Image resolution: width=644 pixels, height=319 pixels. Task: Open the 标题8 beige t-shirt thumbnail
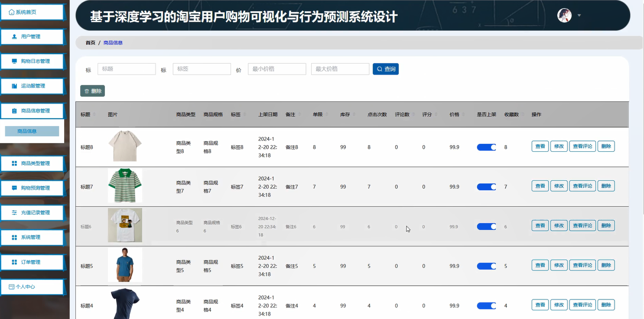point(125,146)
